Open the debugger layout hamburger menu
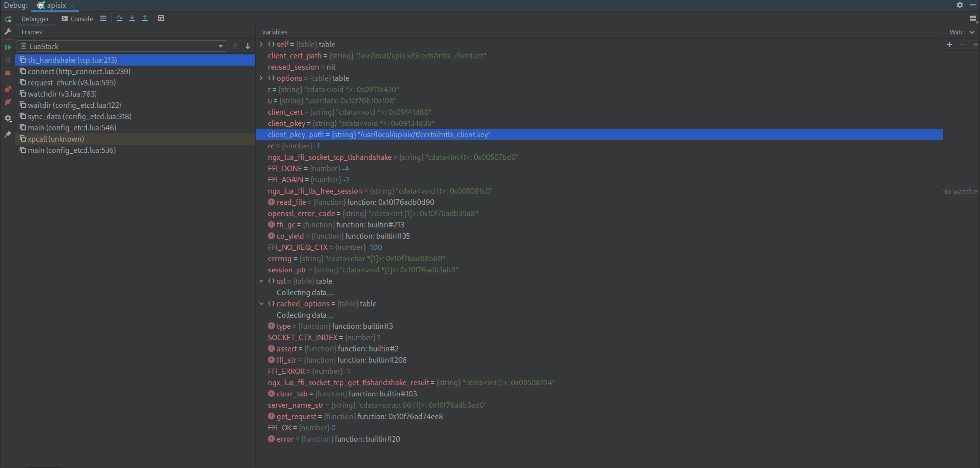The image size is (980, 468). 103,18
